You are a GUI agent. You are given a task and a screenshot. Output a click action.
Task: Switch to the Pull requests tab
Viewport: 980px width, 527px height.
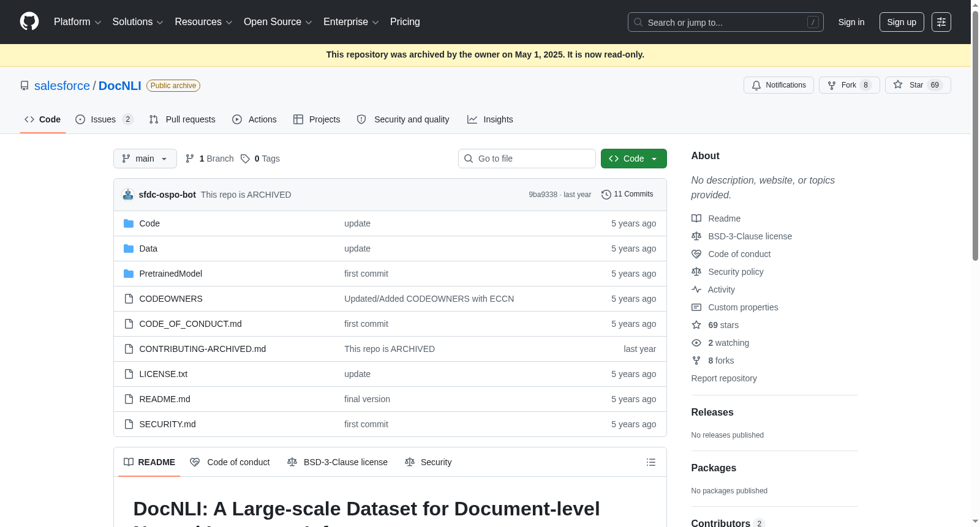click(182, 119)
